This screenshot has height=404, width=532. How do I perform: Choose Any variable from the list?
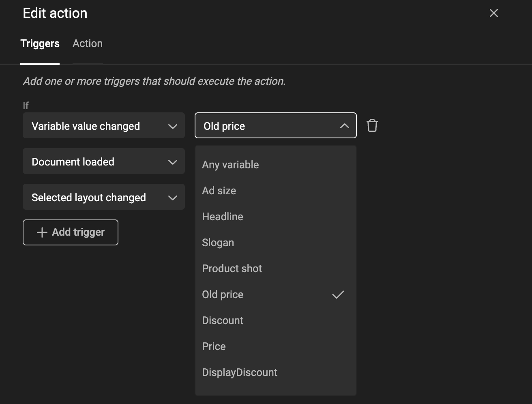[276, 165]
